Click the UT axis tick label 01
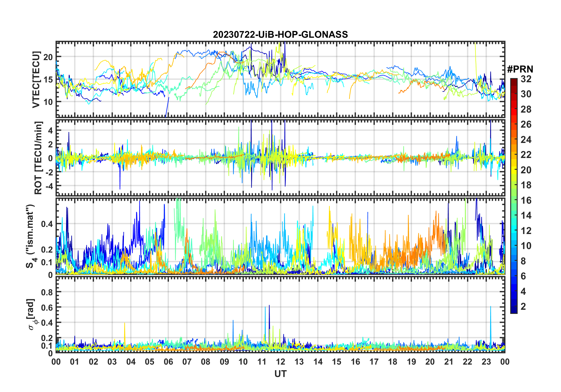 click(x=75, y=362)
